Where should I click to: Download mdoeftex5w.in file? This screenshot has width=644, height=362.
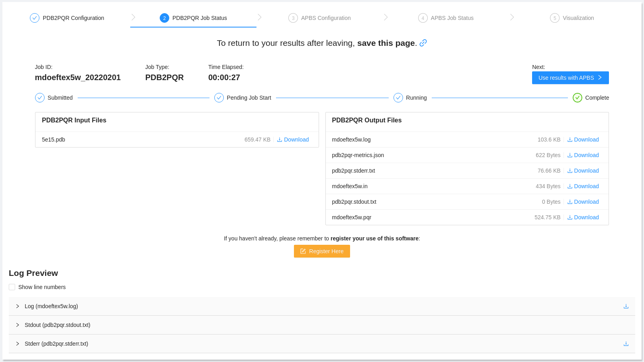pyautogui.click(x=583, y=186)
